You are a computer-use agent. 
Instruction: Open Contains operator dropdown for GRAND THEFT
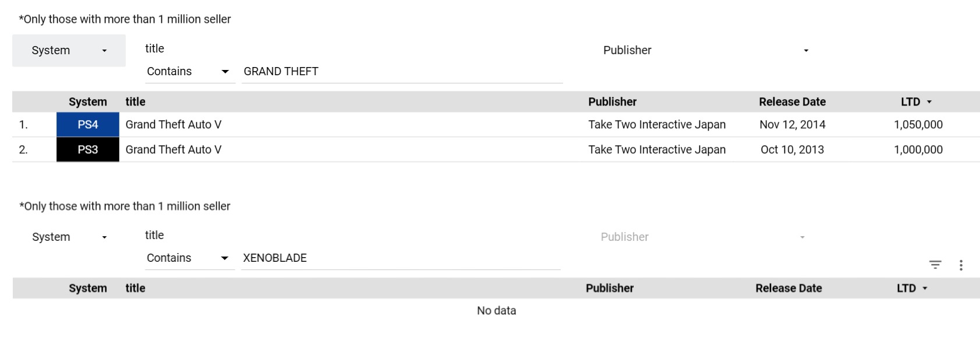[190, 72]
